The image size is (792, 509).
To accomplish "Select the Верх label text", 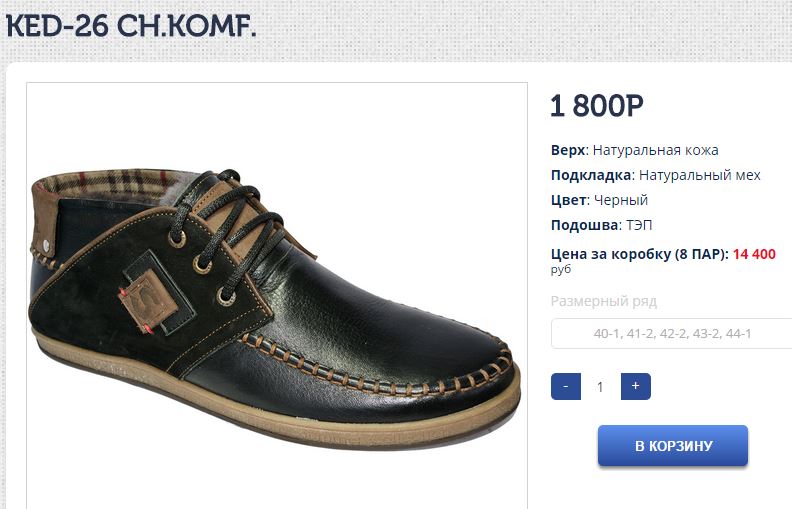I will [x=570, y=150].
